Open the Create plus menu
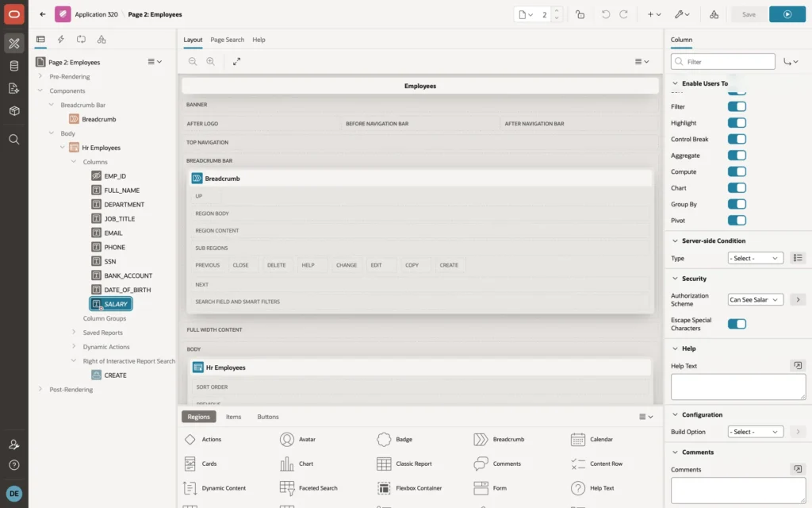The image size is (812, 508). [x=654, y=14]
